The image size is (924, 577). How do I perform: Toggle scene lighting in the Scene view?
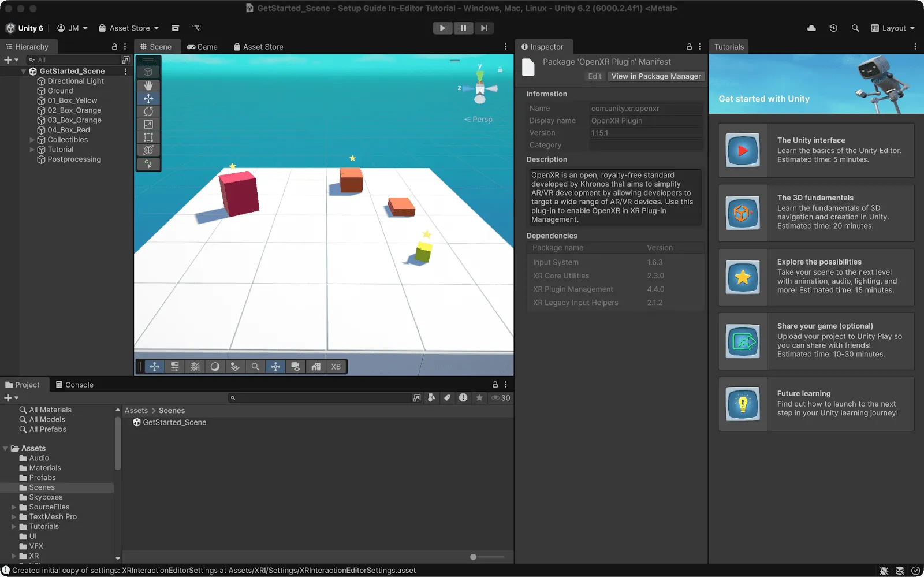[215, 366]
